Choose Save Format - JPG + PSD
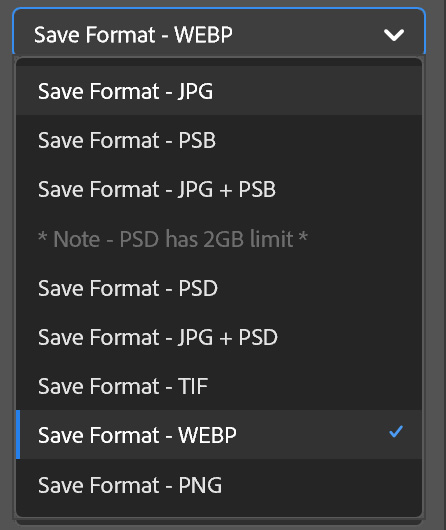 tap(219, 337)
